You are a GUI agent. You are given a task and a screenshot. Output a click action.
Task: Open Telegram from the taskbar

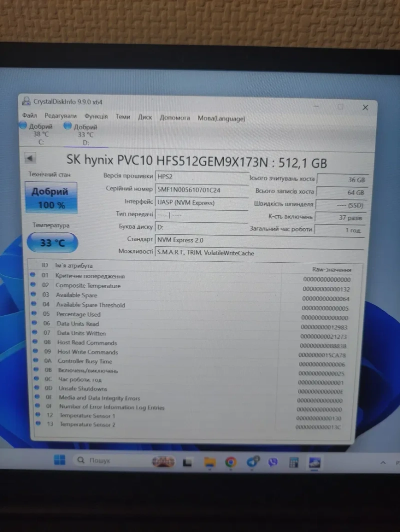pos(252,462)
